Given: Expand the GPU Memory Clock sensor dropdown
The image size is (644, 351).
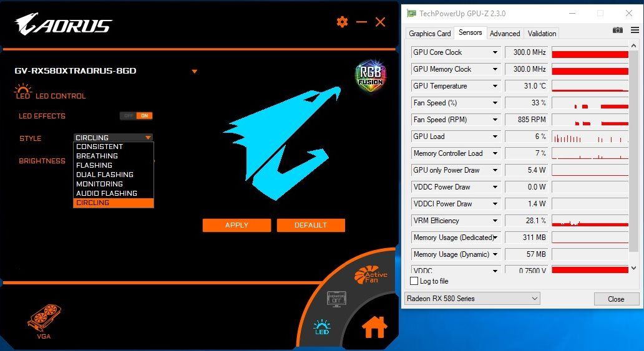Looking at the screenshot, I should click(x=495, y=69).
